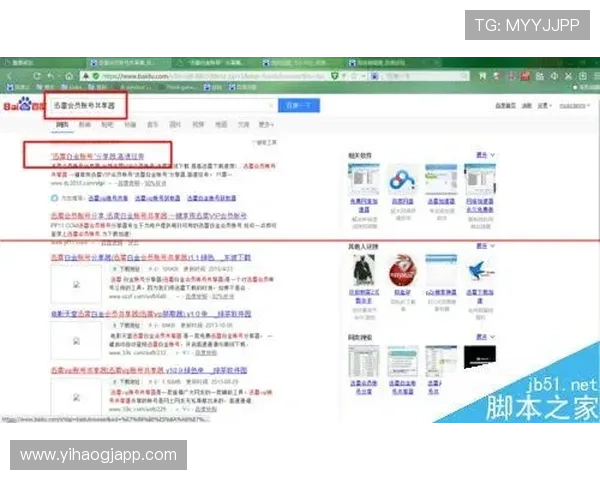Open the result titled 迅雷白金账号分享器 v1.1 绿色
Image resolution: width=600 pixels, height=480 pixels.
151,258
